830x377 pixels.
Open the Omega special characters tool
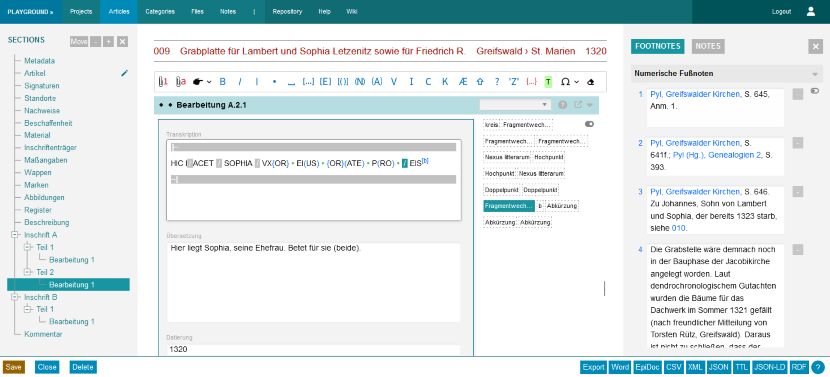point(565,82)
